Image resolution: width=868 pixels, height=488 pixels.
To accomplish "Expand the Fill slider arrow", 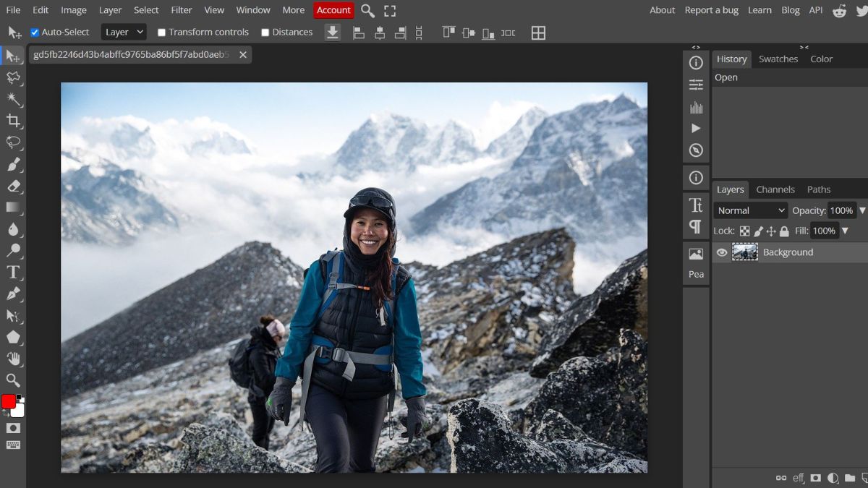I will click(845, 231).
